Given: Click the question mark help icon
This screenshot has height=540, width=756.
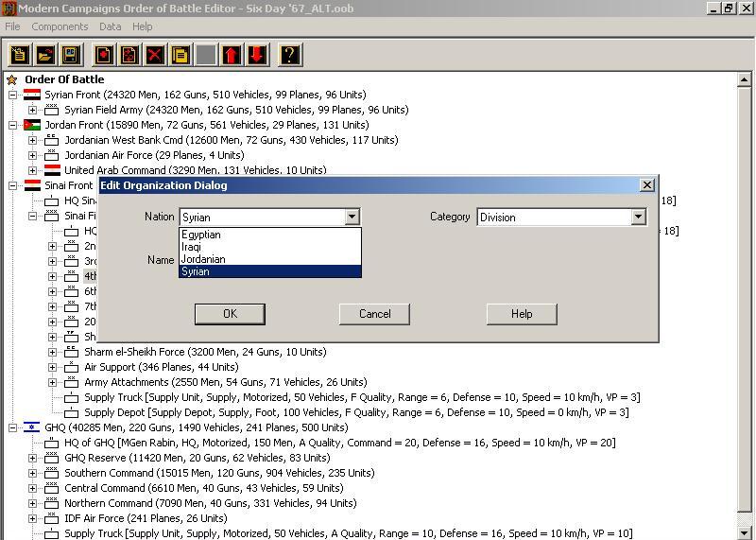Looking at the screenshot, I should [290, 54].
